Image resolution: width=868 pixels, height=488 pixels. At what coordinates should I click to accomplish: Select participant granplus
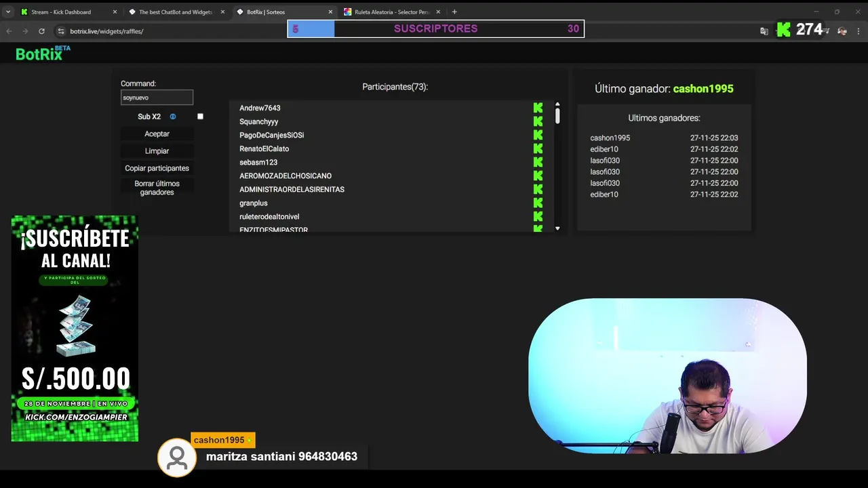(x=254, y=203)
